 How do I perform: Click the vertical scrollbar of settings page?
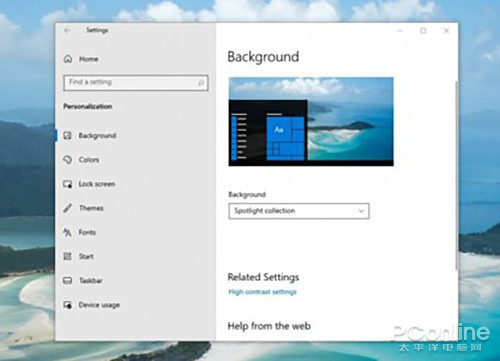(456, 175)
